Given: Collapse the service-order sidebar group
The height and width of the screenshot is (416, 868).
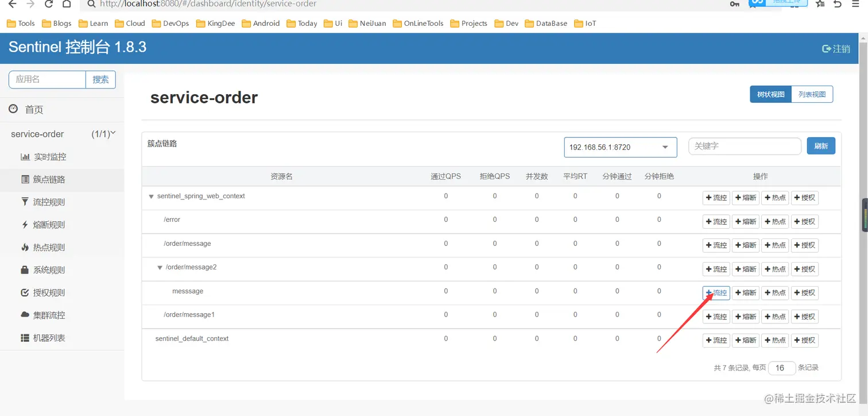Looking at the screenshot, I should pos(62,134).
